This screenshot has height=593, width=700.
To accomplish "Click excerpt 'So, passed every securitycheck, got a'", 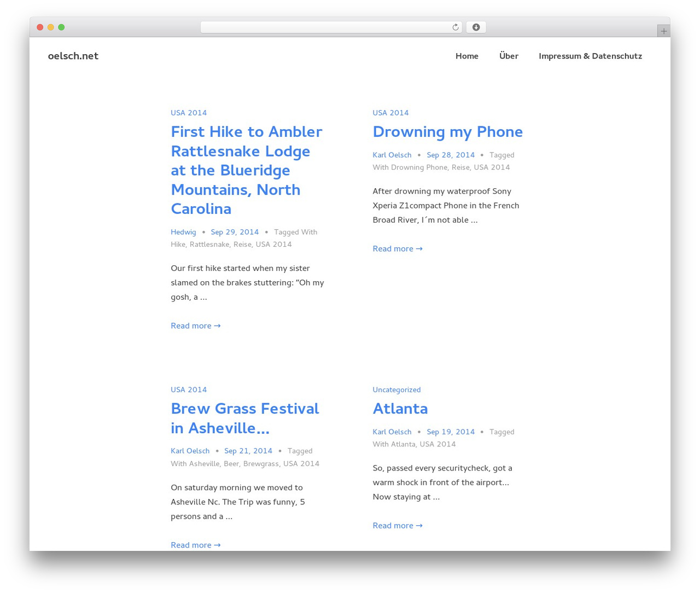I will click(x=442, y=468).
